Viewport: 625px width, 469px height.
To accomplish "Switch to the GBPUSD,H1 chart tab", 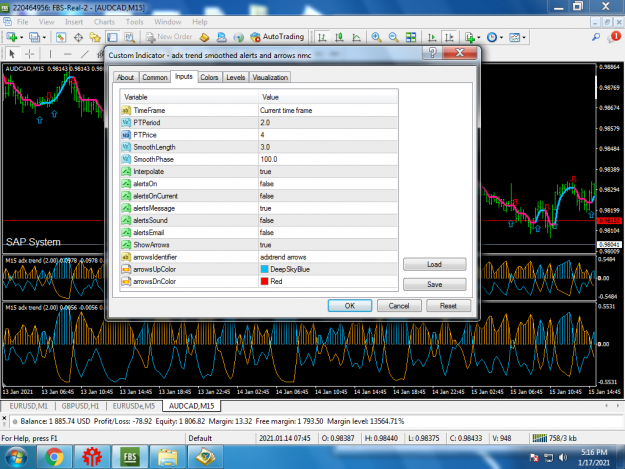I will [80, 406].
